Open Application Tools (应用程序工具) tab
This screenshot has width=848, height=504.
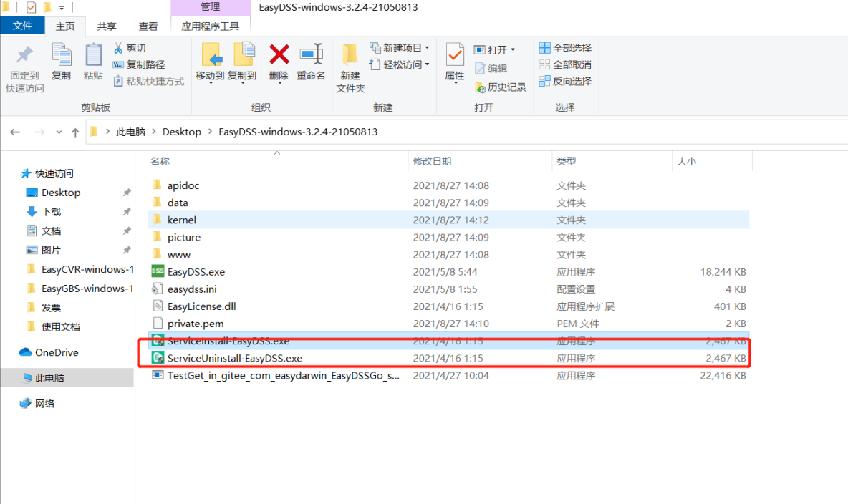tap(211, 26)
